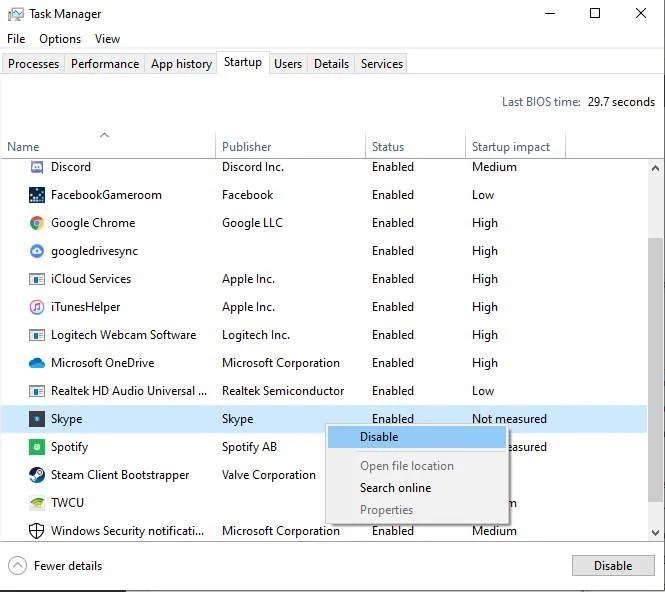
Task: Click the Spotify AB publisher text
Action: tap(249, 447)
